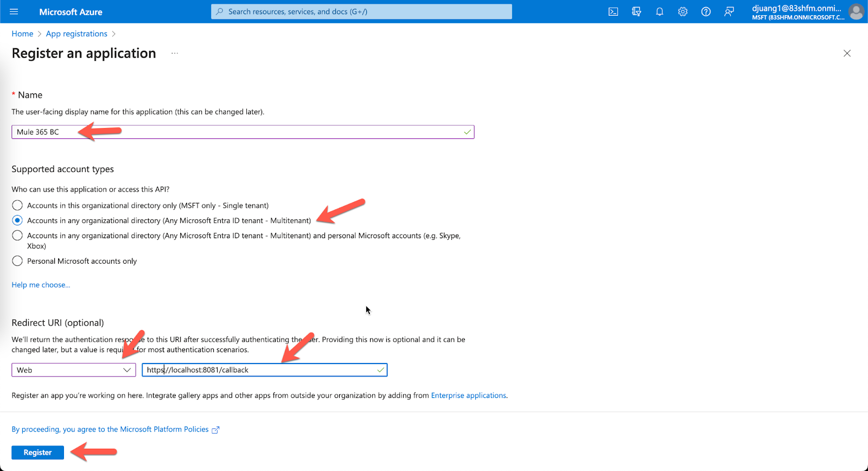The width and height of the screenshot is (868, 471).
Task: Click the Name field containing Mule 365 BC
Action: tap(243, 132)
